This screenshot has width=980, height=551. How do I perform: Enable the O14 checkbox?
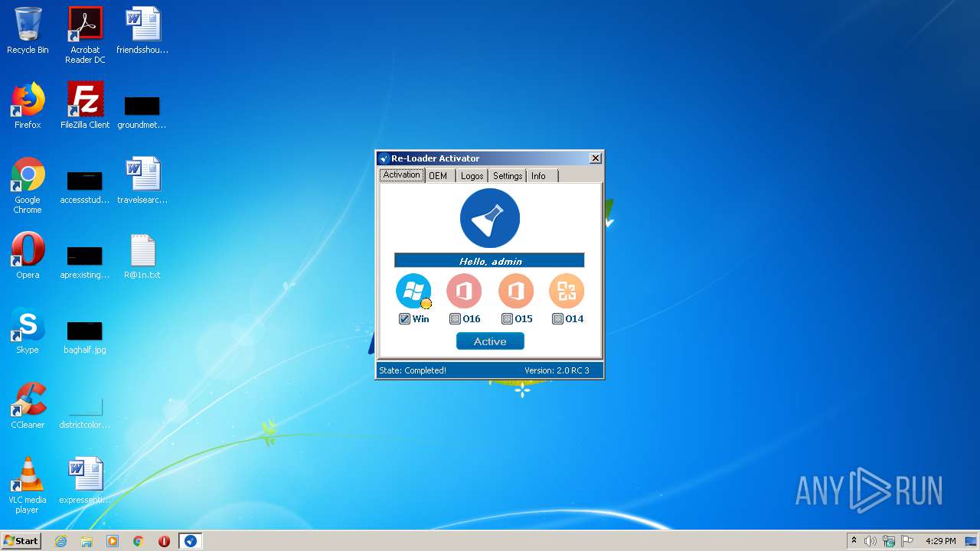[557, 319]
